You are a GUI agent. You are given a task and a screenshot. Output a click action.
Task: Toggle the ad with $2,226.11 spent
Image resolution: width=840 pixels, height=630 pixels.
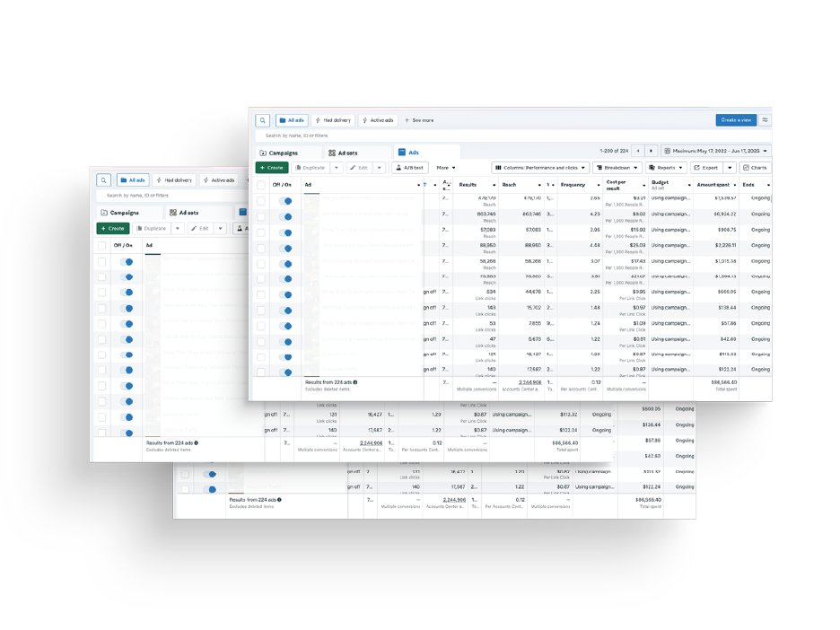click(285, 249)
